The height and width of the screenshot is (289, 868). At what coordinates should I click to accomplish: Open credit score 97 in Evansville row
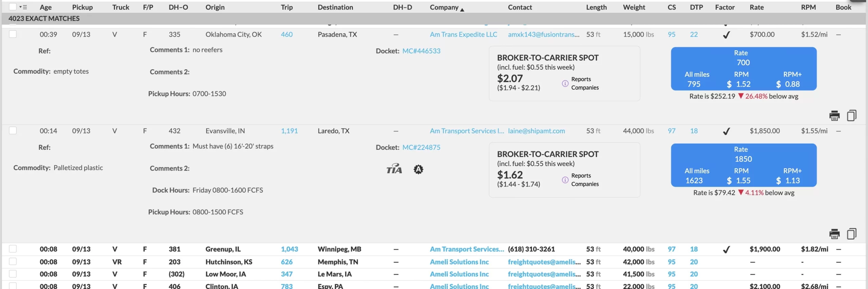[671, 131]
